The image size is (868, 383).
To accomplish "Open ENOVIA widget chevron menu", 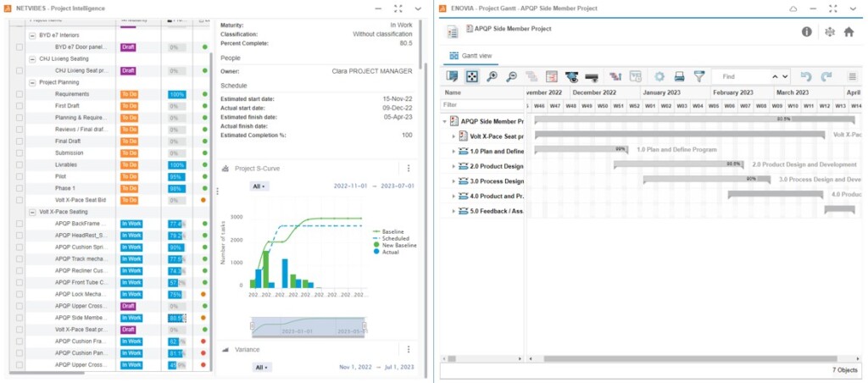I will click(852, 8).
